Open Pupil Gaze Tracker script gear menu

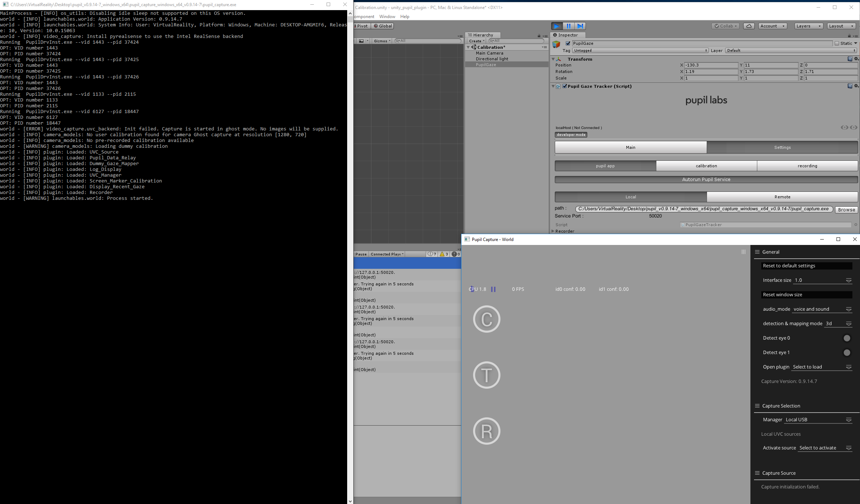856,86
